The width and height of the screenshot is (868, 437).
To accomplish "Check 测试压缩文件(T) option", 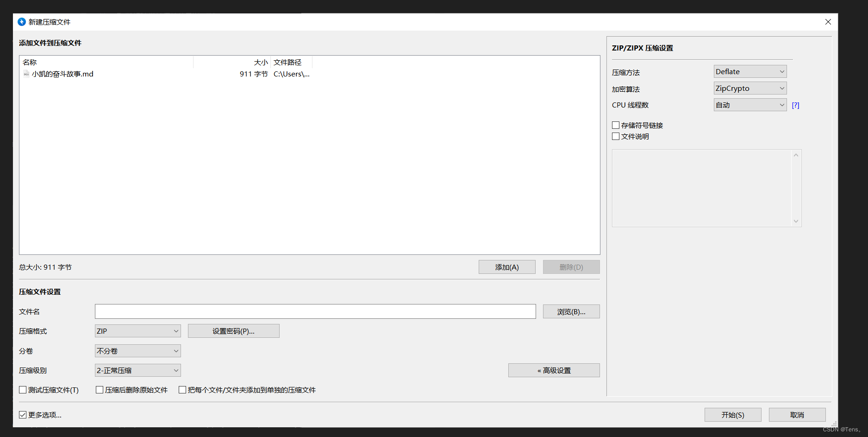I will click(x=23, y=390).
